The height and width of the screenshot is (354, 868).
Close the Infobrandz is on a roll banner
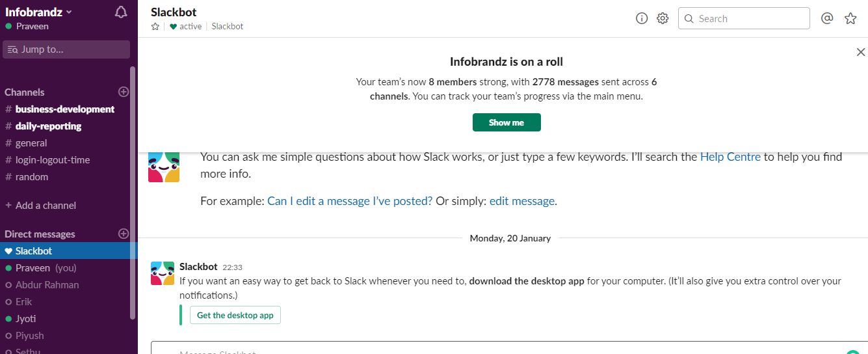point(861,52)
